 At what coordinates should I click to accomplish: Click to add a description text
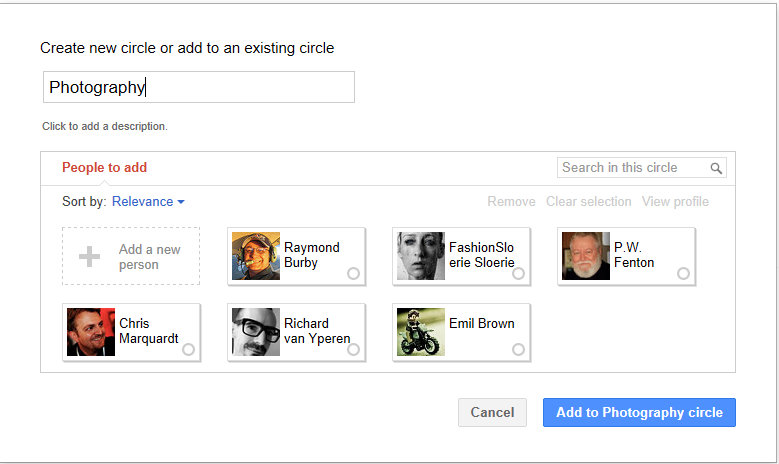click(x=105, y=127)
